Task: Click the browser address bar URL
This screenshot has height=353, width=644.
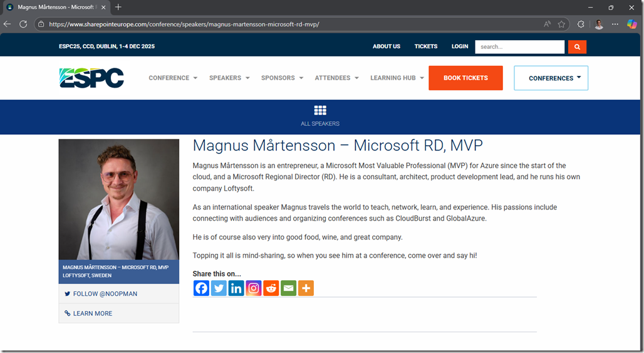Action: tap(184, 24)
